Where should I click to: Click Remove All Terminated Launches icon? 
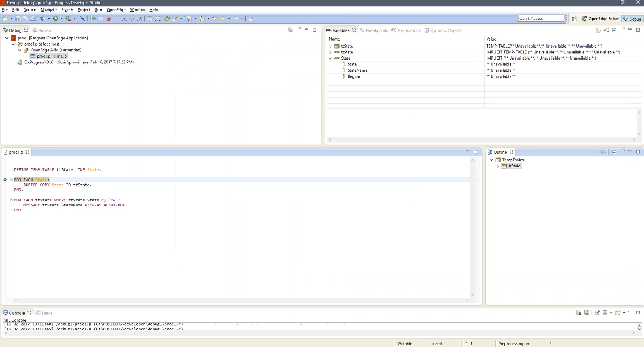coord(290,30)
